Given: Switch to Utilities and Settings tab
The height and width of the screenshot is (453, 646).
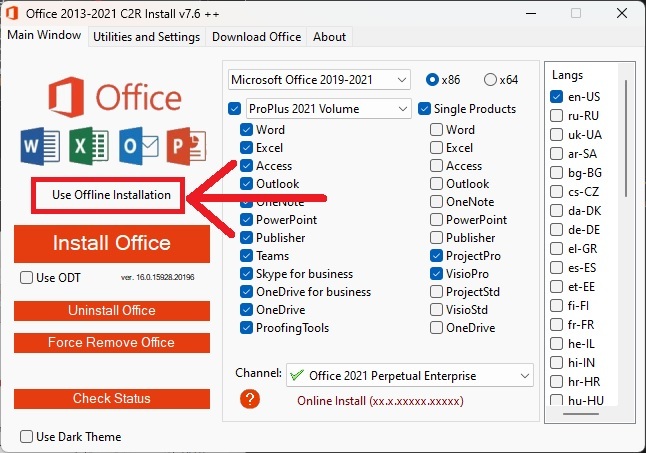Looking at the screenshot, I should [x=146, y=37].
